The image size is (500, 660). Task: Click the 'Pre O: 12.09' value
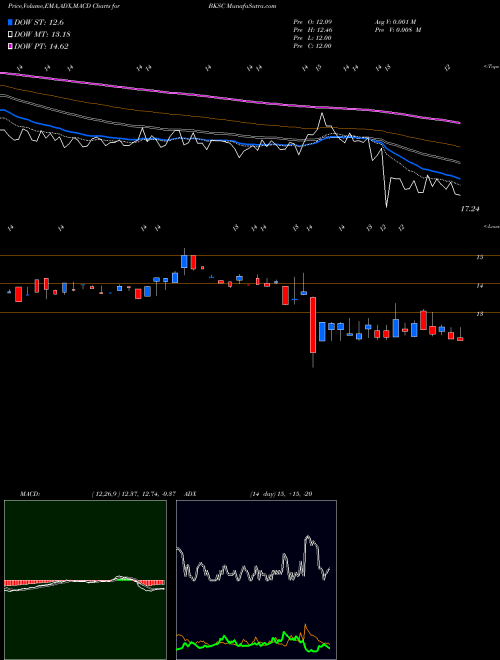tap(313, 22)
